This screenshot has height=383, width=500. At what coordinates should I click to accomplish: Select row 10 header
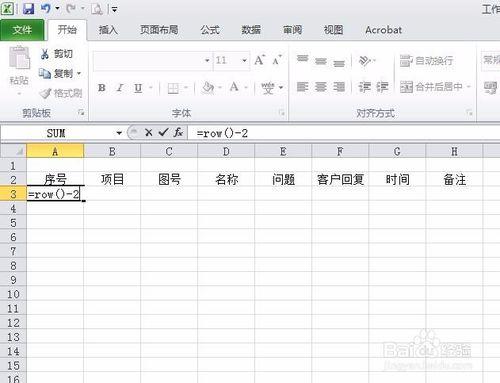click(x=13, y=294)
